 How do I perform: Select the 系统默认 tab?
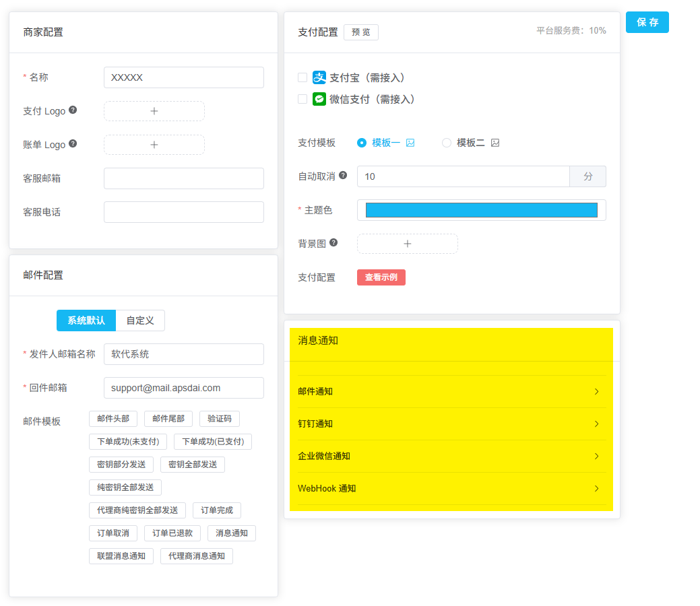86,321
